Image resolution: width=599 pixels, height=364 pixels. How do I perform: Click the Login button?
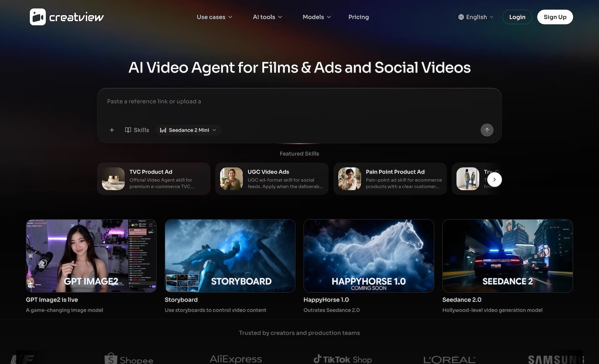tap(517, 17)
